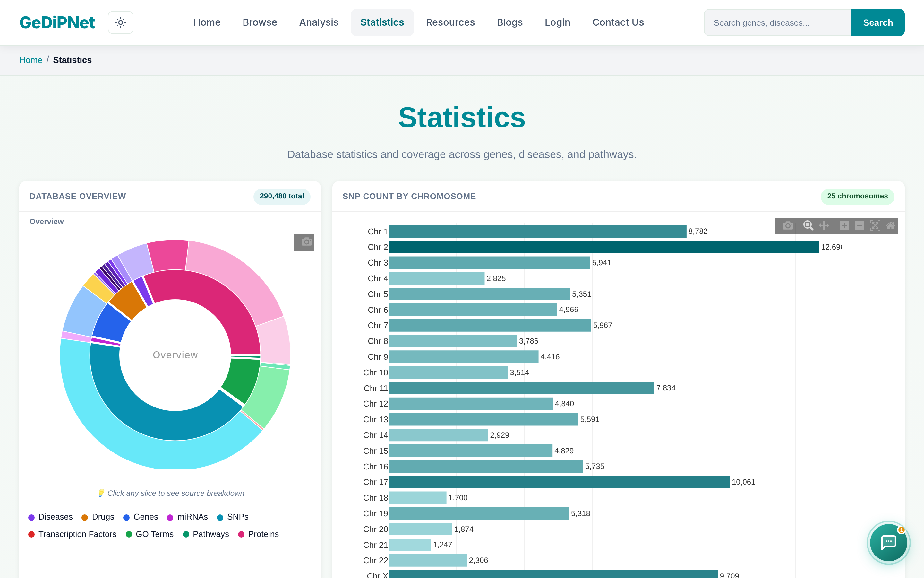Focus the search genes, diseases input field

click(x=778, y=22)
